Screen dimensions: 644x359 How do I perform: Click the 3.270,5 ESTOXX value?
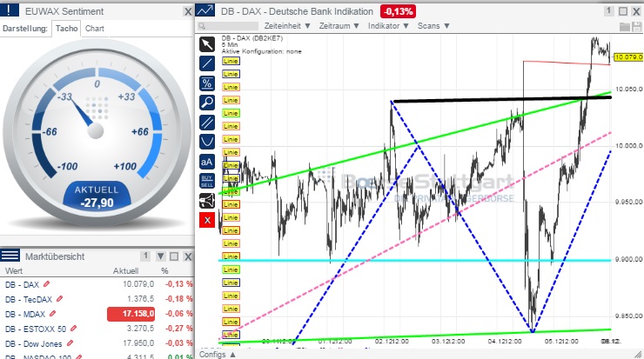pyautogui.click(x=140, y=329)
